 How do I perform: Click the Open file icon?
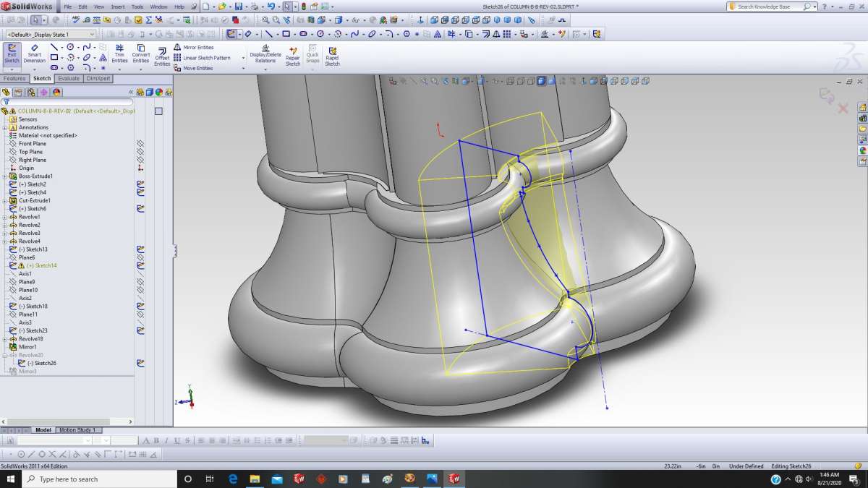[222, 7]
